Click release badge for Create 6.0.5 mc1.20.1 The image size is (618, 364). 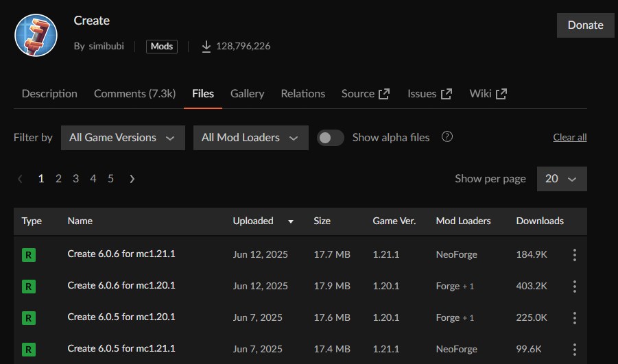coord(29,318)
